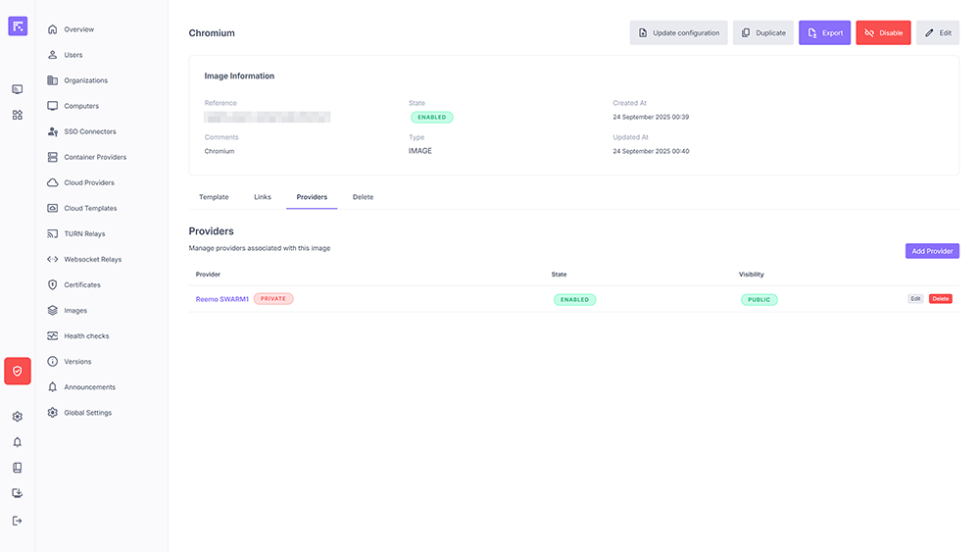Click the Export button
980x552 pixels.
824,33
